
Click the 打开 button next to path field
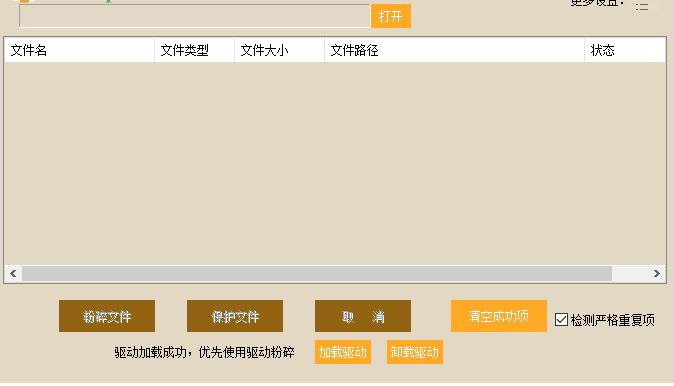391,16
